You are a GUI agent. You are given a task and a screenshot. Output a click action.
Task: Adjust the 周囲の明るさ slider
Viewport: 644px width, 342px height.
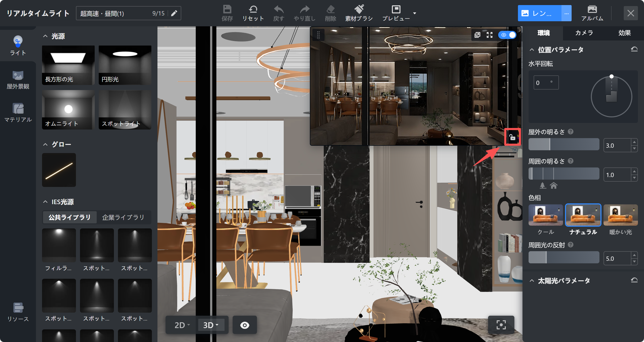pyautogui.click(x=564, y=174)
